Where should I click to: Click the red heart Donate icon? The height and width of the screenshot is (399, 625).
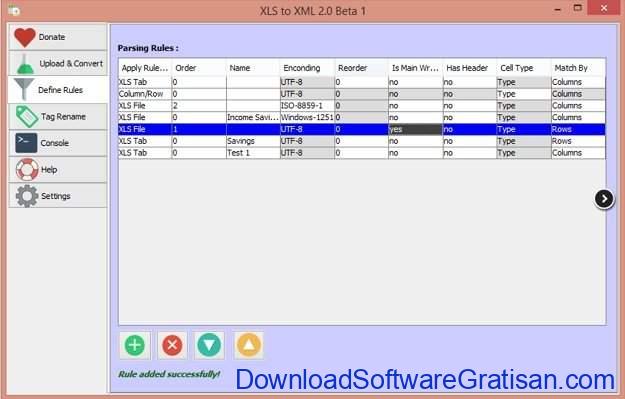25,37
